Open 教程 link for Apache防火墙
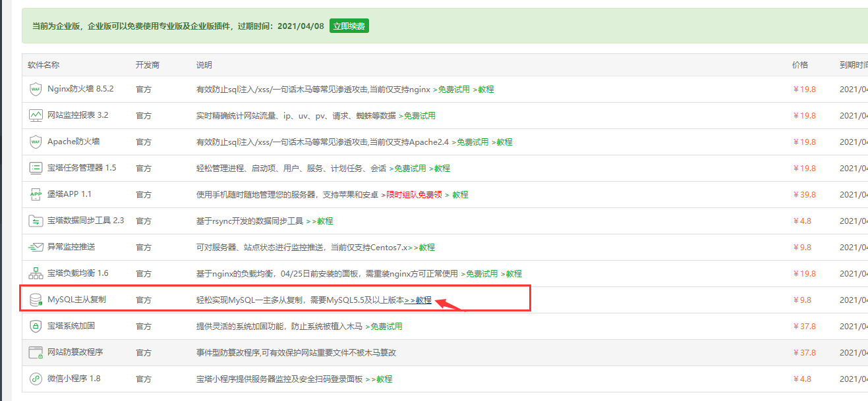 click(502, 142)
